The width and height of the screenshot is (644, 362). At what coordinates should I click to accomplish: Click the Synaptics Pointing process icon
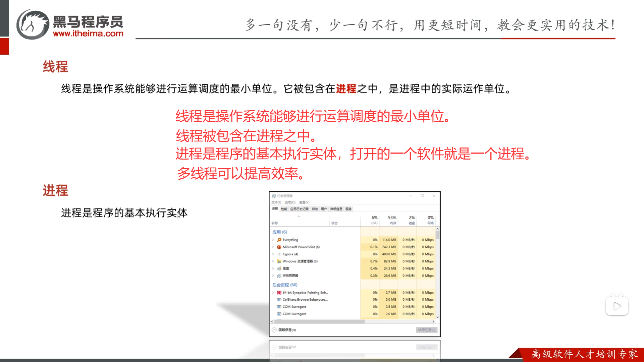pos(279,293)
